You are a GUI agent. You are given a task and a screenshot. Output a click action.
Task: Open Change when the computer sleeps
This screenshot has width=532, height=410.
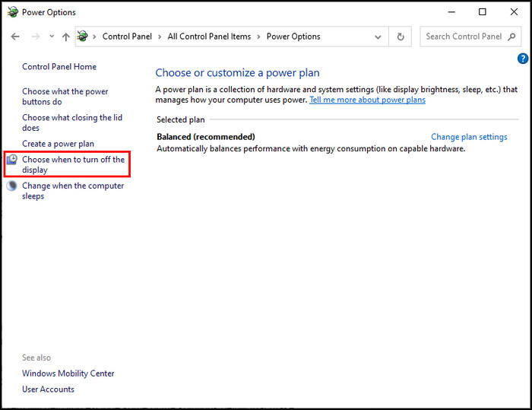[73, 191]
